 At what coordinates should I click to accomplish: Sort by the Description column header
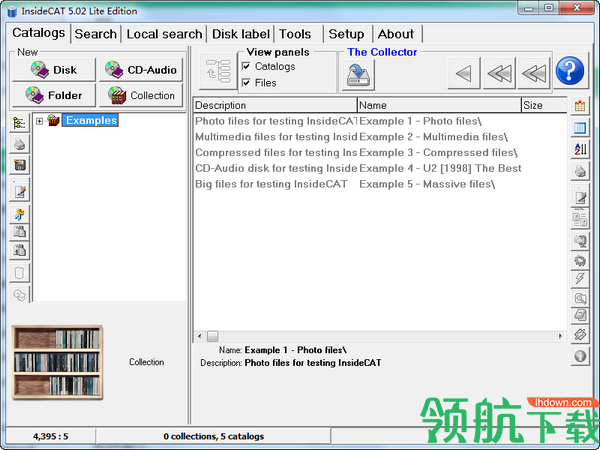275,105
